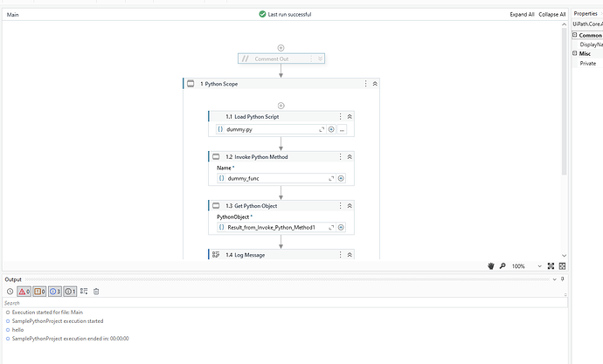Screen dimensions: 603x364
Task: Open expression editor for dummy_func field
Action: tap(331, 178)
